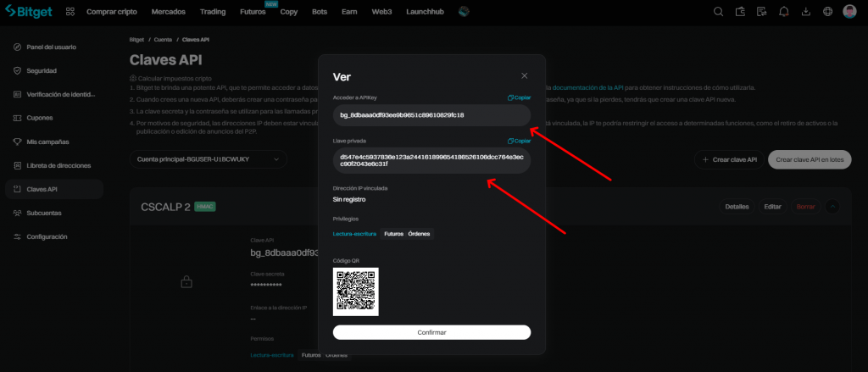This screenshot has width=868, height=372.
Task: Close the Ver dialog with X
Action: pyautogui.click(x=524, y=75)
